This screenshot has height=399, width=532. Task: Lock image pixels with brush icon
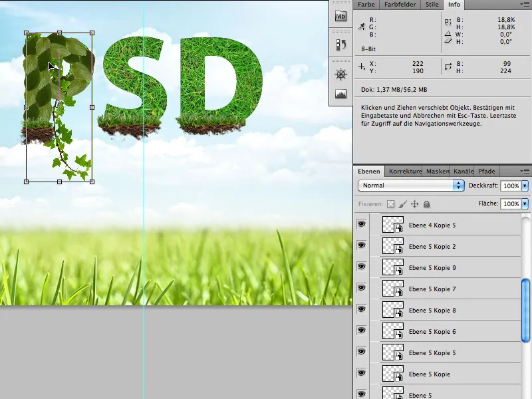[x=403, y=204]
